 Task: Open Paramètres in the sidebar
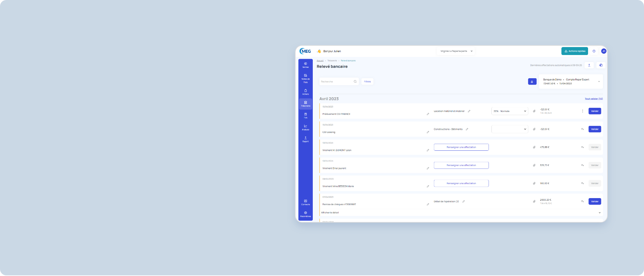305,214
